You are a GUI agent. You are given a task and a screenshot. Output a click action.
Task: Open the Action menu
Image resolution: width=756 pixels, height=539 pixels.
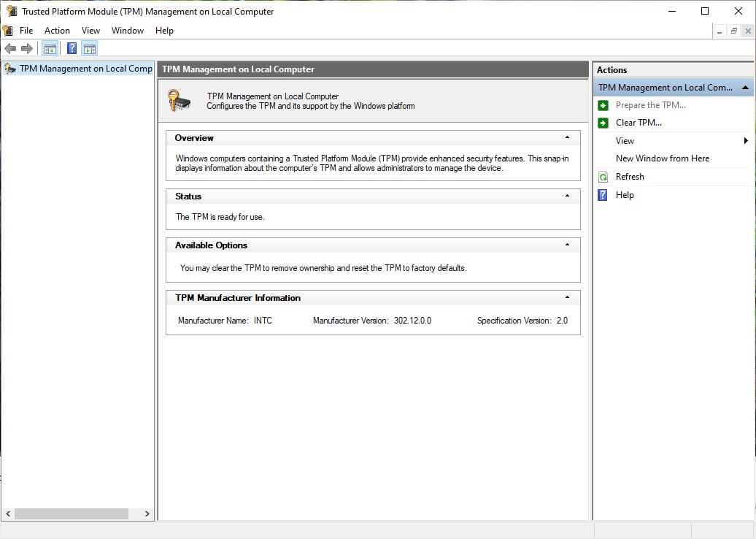click(x=57, y=31)
